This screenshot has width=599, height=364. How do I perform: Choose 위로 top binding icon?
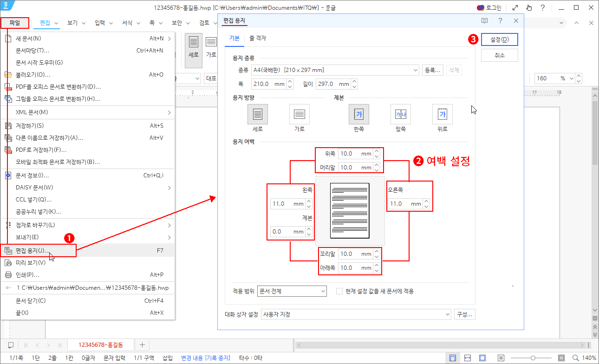tap(442, 114)
